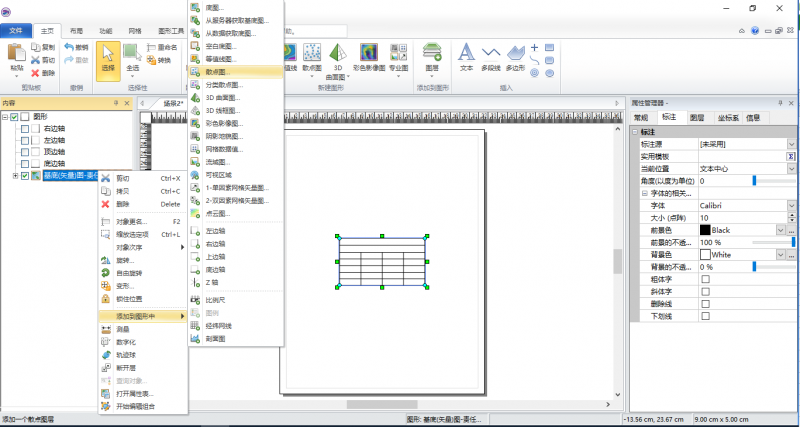The width and height of the screenshot is (800, 427).
Task: Open the 字体 Calibri font dropdown
Action: click(x=791, y=205)
